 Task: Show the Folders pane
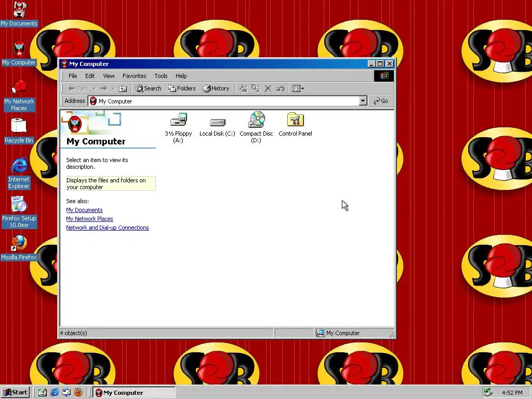click(182, 88)
